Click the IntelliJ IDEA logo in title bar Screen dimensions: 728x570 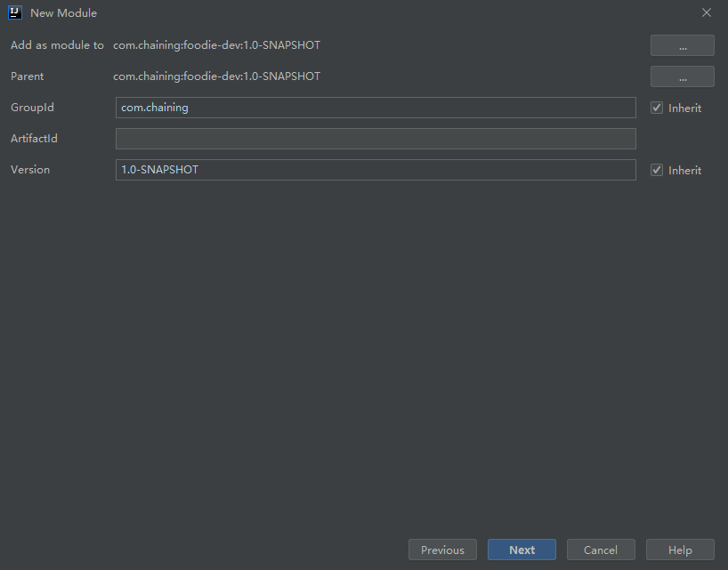tap(14, 12)
